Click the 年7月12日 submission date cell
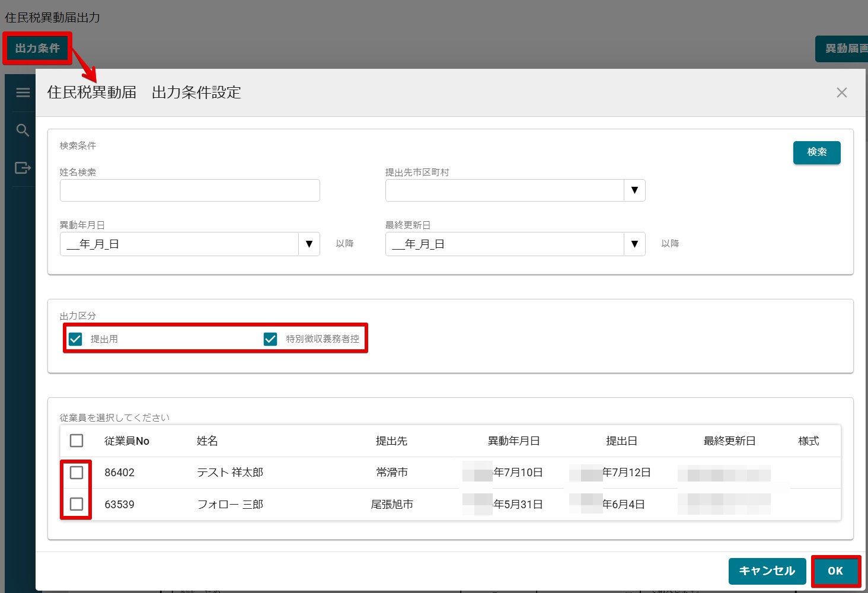 [627, 473]
